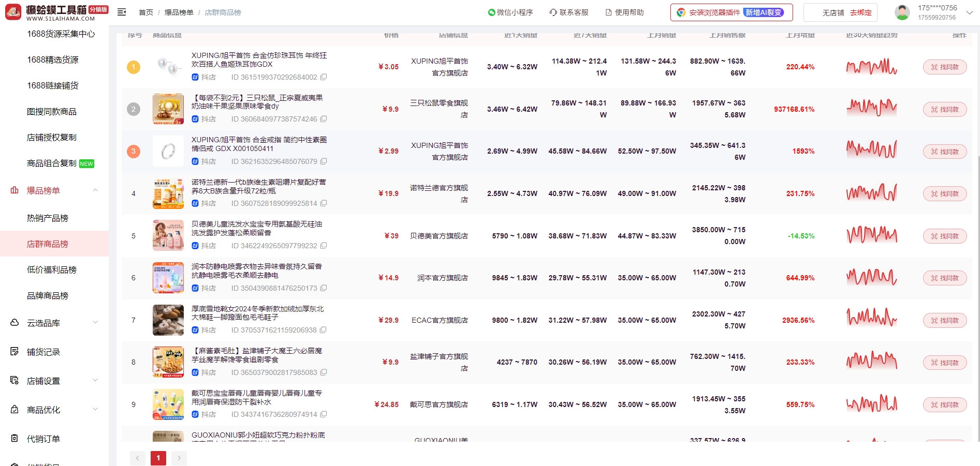The image size is (980, 466).
Task: Copy ID 3615199370292684002 icon
Action: pos(324,77)
